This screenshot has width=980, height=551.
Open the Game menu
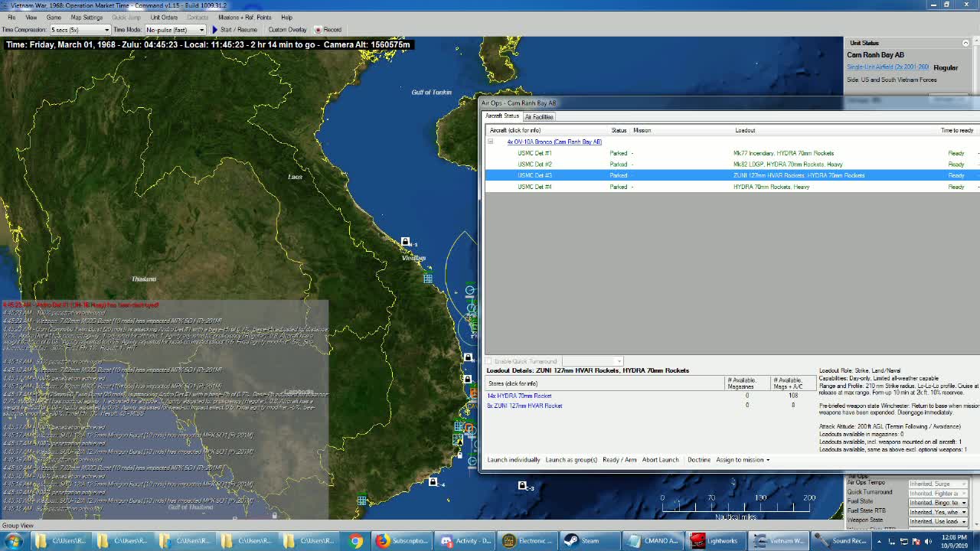tap(54, 17)
